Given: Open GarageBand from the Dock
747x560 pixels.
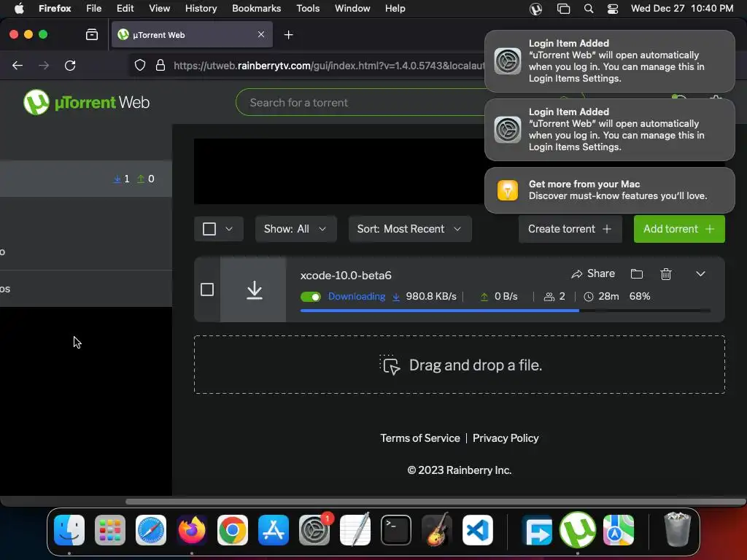Looking at the screenshot, I should click(x=436, y=530).
